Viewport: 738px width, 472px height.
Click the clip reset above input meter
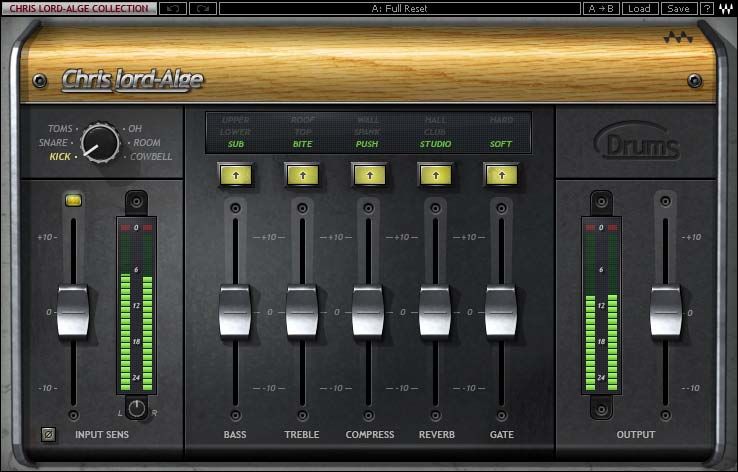(136, 202)
